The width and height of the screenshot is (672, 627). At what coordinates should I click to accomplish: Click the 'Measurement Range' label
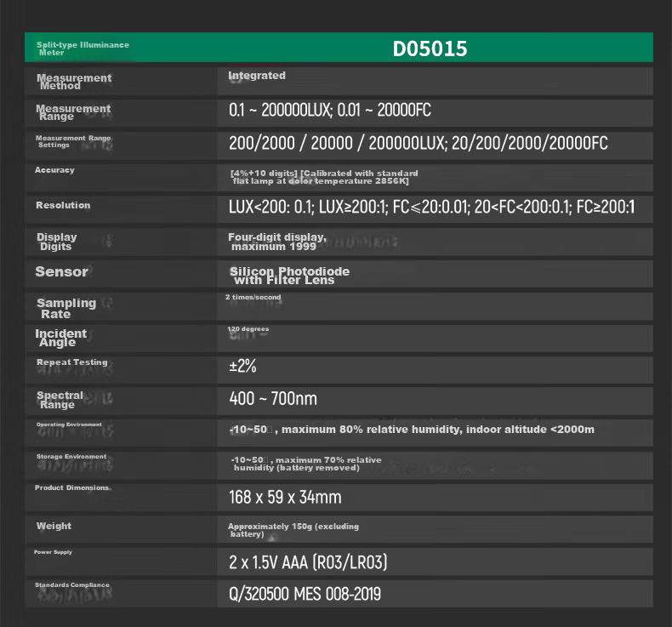[73, 112]
